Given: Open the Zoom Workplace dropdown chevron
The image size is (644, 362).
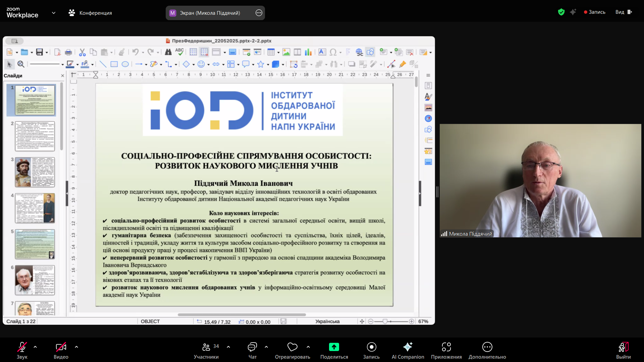Looking at the screenshot, I should coord(54,13).
